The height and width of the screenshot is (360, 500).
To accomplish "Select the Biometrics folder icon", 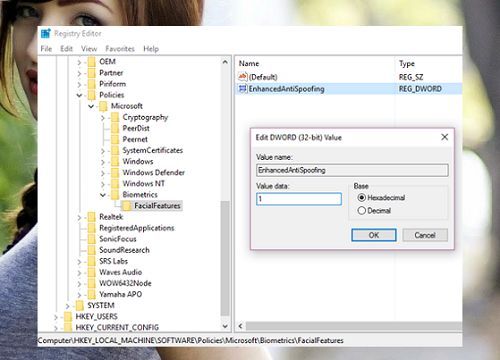I will coord(115,195).
